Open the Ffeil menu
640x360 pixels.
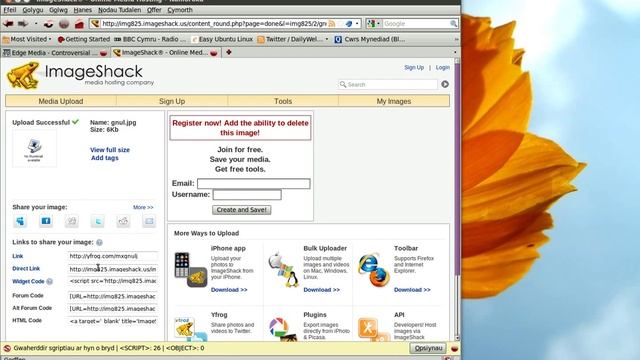(x=9, y=10)
